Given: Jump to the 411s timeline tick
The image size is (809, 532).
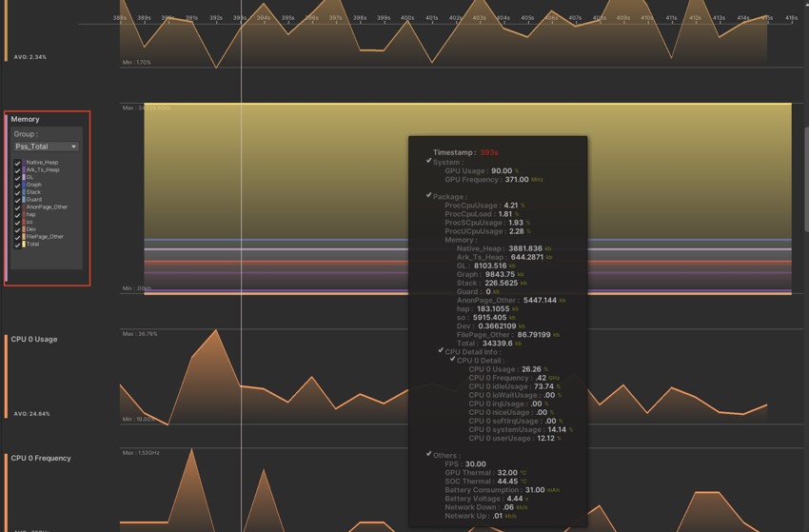Looking at the screenshot, I should (x=671, y=17).
